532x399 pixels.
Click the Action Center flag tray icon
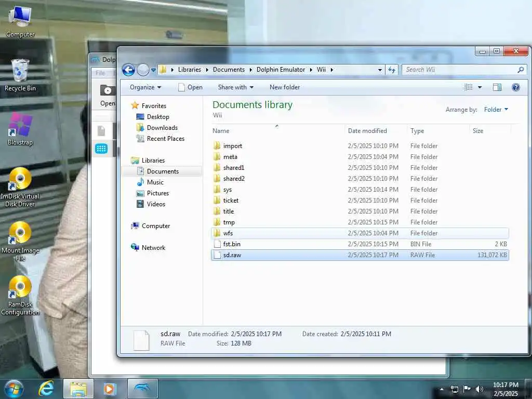tap(467, 389)
